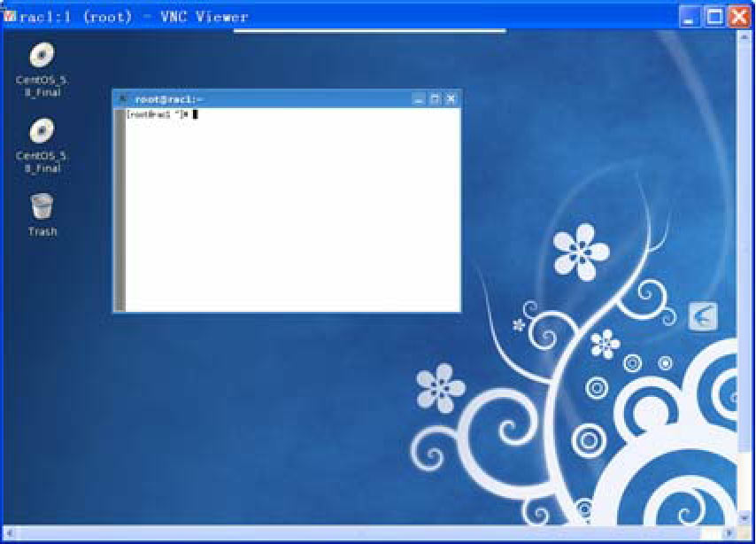Click VNC vertical scrollbar down arrow

pos(745,518)
